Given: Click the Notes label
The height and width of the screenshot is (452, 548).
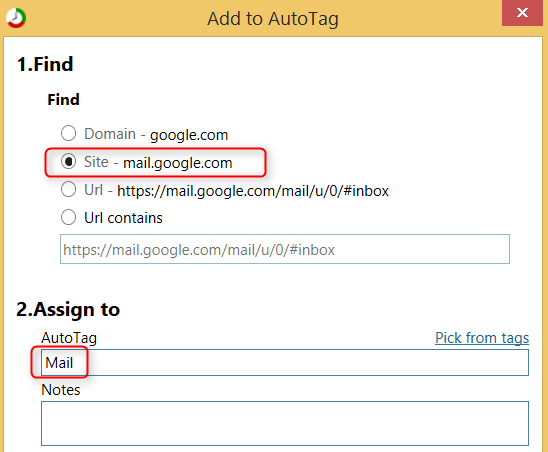Looking at the screenshot, I should [61, 390].
